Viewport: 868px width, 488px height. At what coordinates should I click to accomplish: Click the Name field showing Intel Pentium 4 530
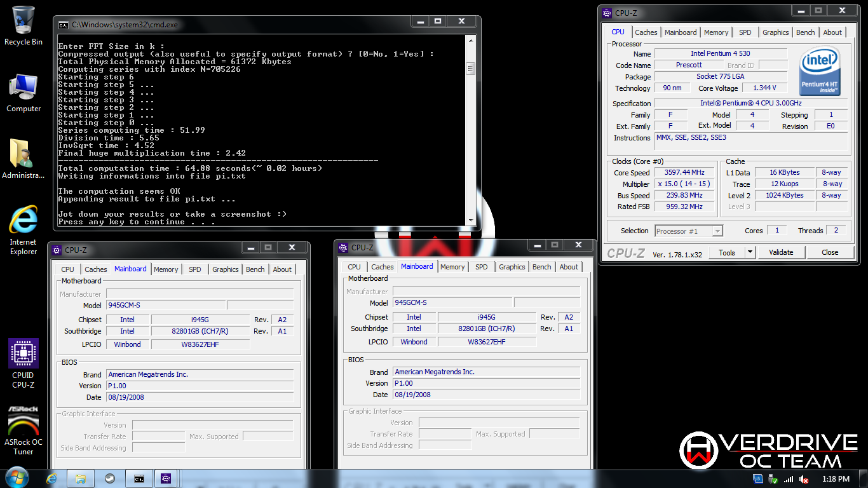(x=721, y=54)
